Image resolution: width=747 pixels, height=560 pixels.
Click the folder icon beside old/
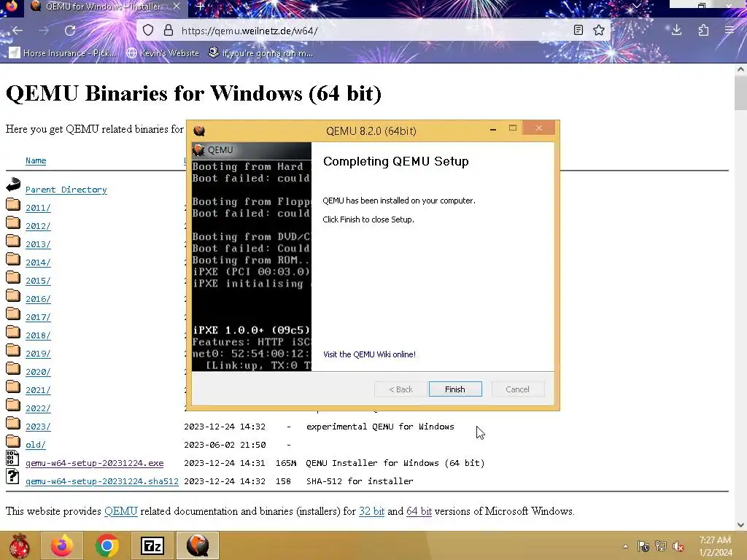tap(13, 441)
